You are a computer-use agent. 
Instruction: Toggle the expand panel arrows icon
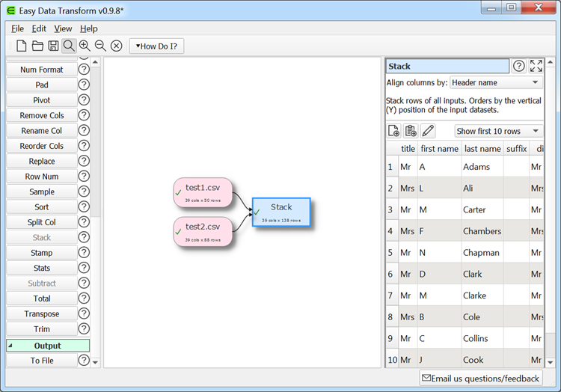pyautogui.click(x=536, y=67)
